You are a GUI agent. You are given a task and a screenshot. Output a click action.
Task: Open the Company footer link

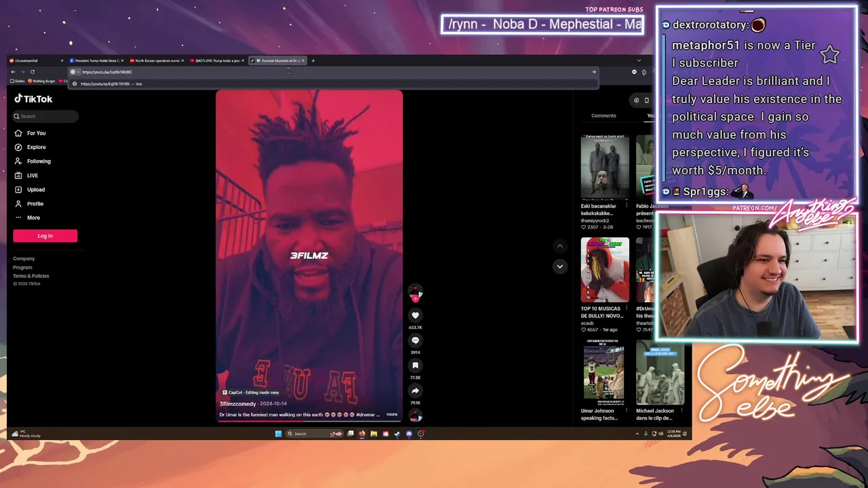(24, 259)
